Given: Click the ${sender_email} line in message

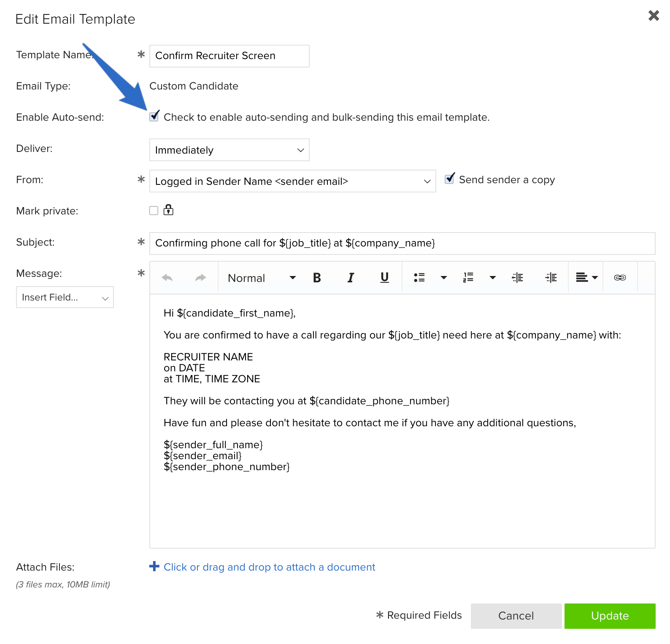Looking at the screenshot, I should [x=203, y=456].
